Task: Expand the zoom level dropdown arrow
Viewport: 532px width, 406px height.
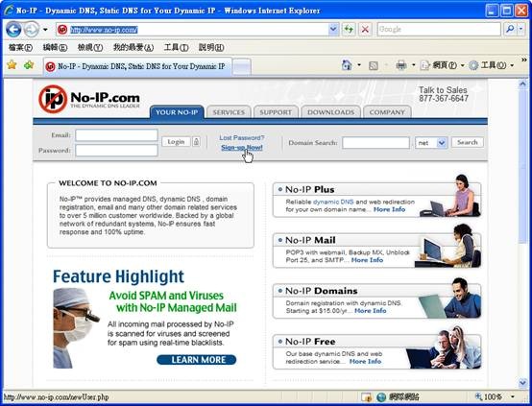Action: [513, 396]
